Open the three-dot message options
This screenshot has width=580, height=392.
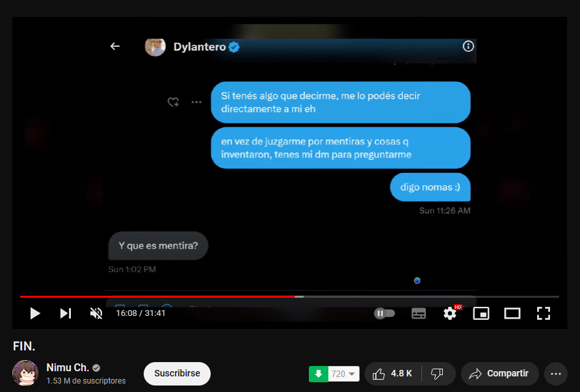(196, 102)
